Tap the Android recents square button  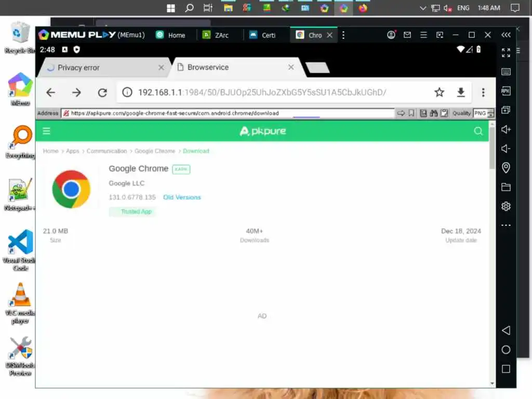pyautogui.click(x=506, y=369)
